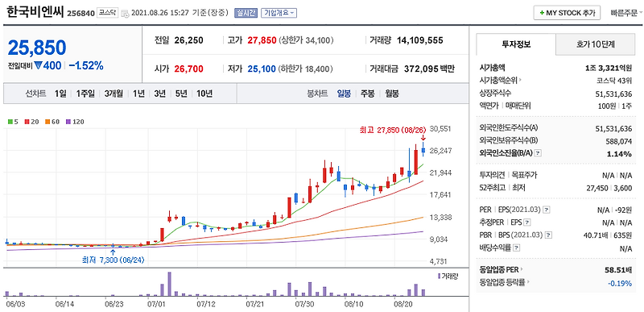The width and height of the screenshot is (644, 312).
Task: Click the purple 거래량 legend marker
Action: (x=439, y=277)
